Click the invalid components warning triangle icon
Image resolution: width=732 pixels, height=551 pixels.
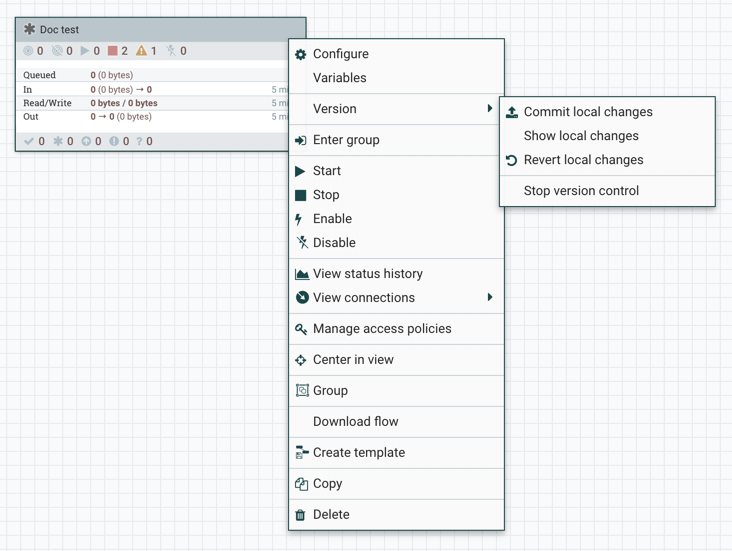pyautogui.click(x=141, y=51)
